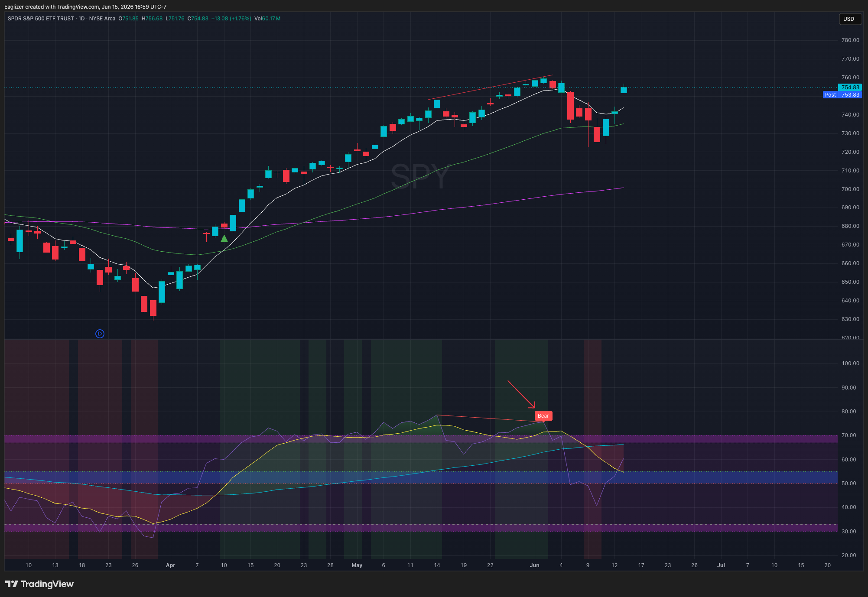Viewport: 868px width, 597px height.
Task: Click the May label on time axis
Action: pyautogui.click(x=357, y=565)
